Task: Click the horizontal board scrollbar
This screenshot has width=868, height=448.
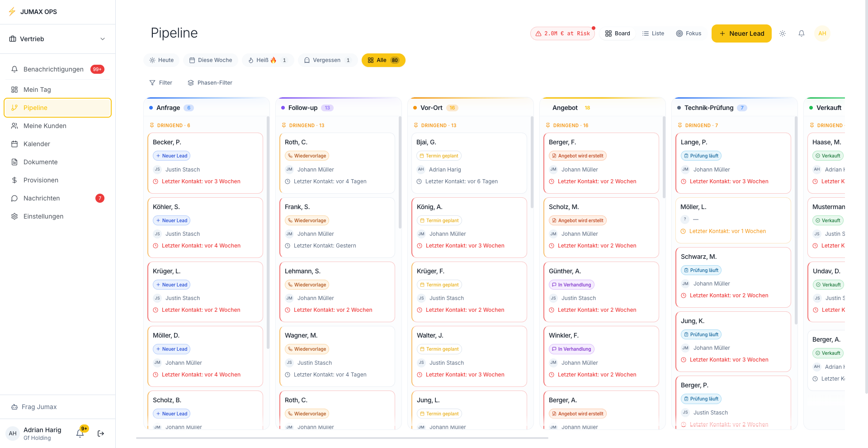Action: (342, 438)
